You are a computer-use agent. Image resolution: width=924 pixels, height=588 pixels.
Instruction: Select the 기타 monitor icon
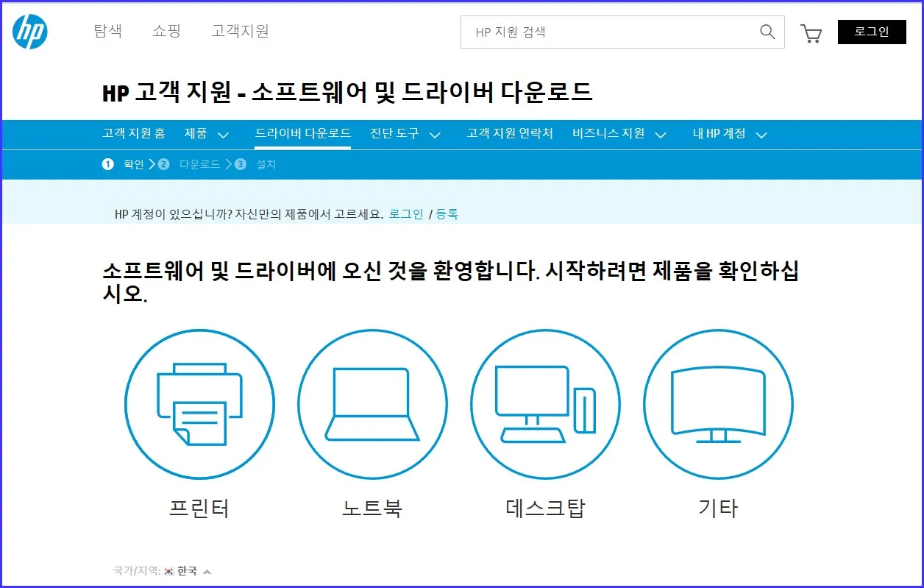[x=718, y=404]
